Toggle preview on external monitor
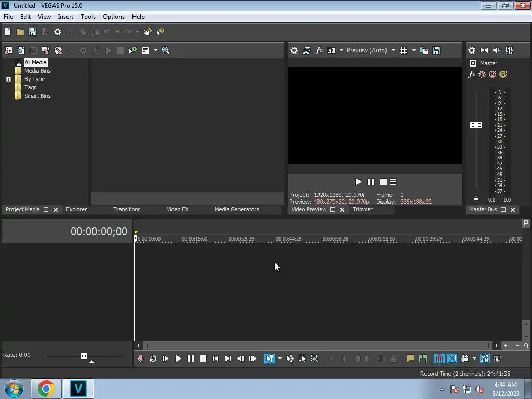532x399 pixels. [x=307, y=50]
